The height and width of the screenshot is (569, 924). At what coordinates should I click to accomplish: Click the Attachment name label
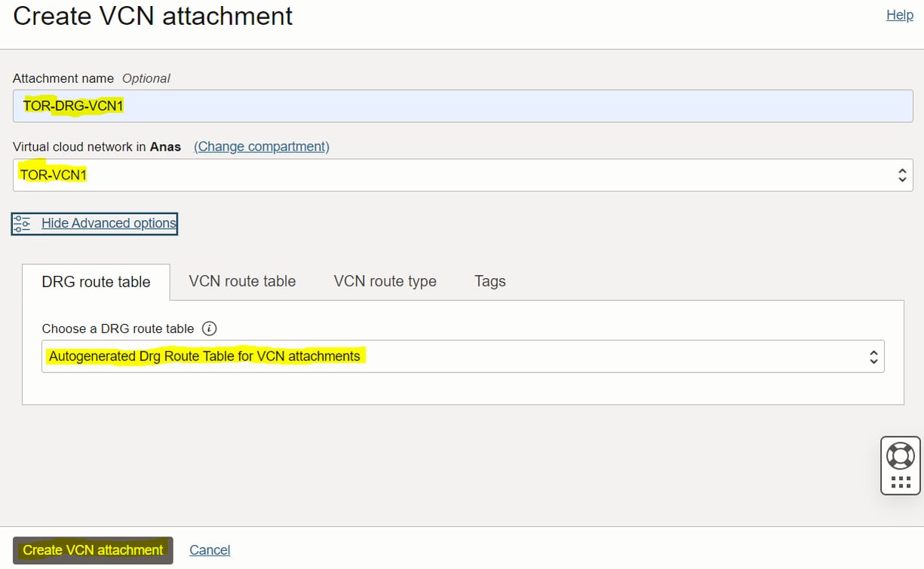(63, 78)
